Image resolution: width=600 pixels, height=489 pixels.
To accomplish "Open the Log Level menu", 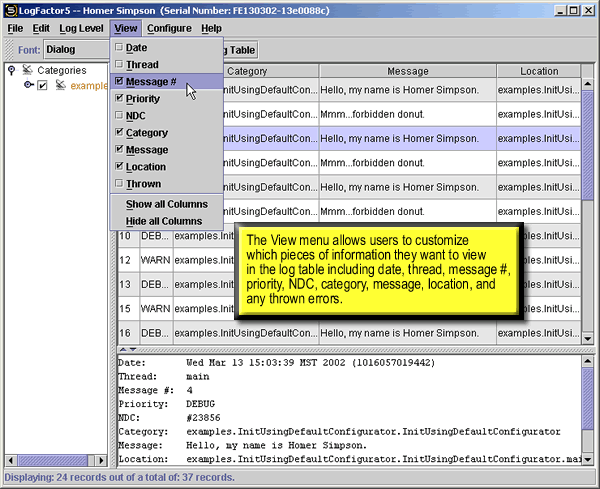I will coord(80,29).
